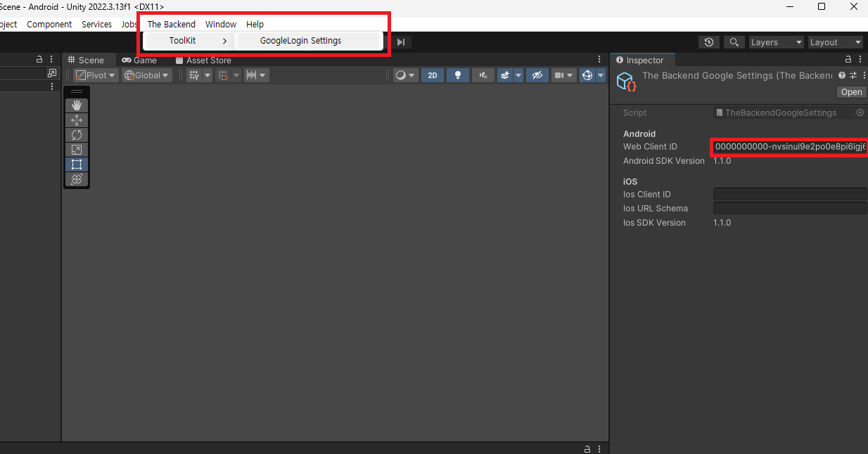Open the Pivot handle position dropdown

coord(96,75)
